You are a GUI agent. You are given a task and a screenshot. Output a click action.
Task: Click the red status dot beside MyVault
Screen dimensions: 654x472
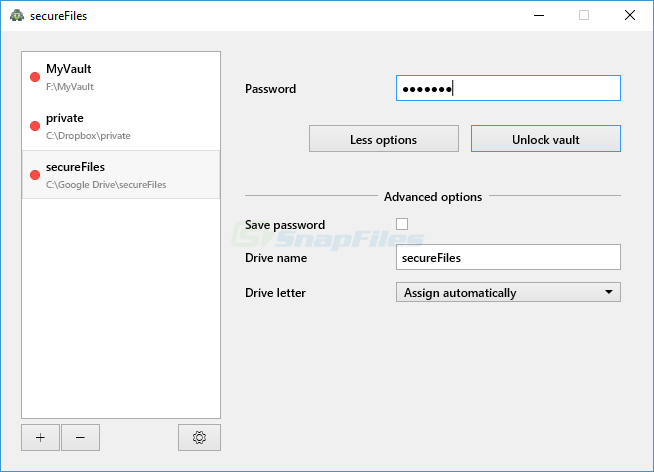(35, 77)
